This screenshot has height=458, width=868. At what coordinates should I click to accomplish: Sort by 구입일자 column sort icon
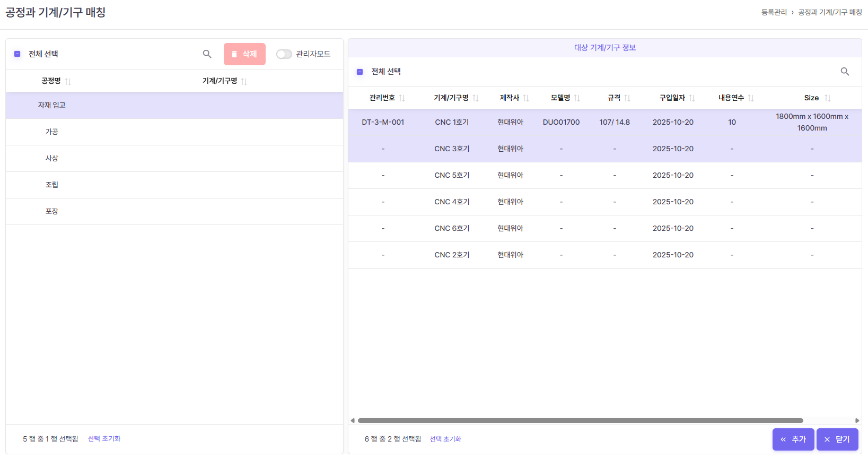pos(692,98)
